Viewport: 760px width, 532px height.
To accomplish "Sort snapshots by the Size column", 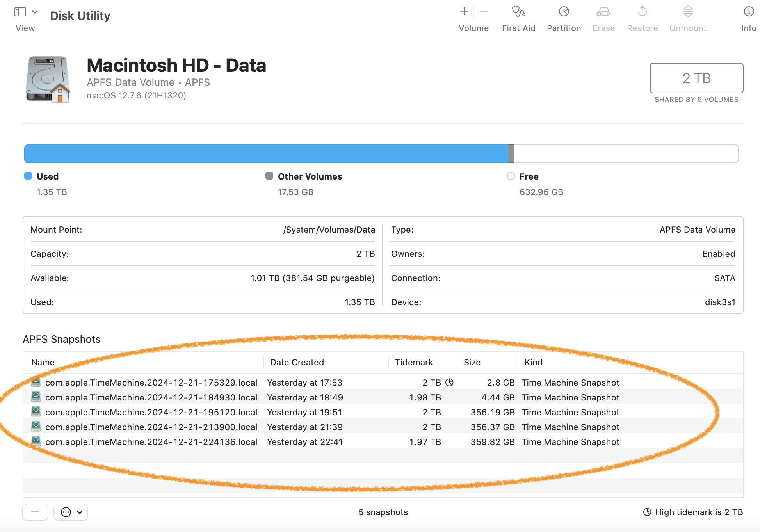I will 472,362.
